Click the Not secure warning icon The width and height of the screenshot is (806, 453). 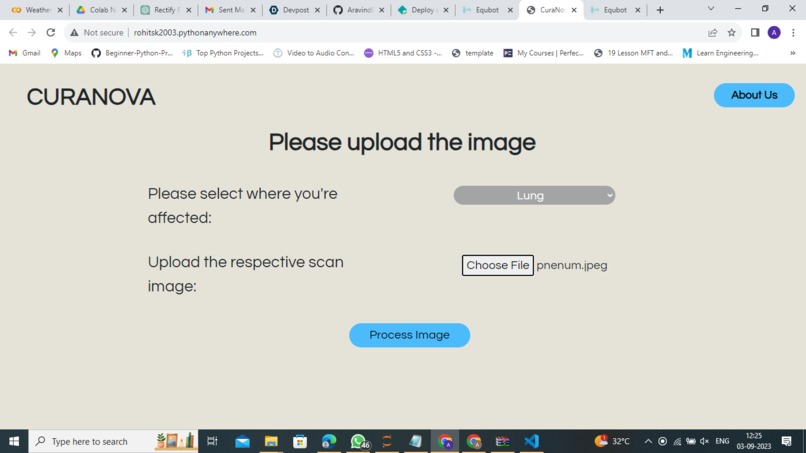(75, 32)
